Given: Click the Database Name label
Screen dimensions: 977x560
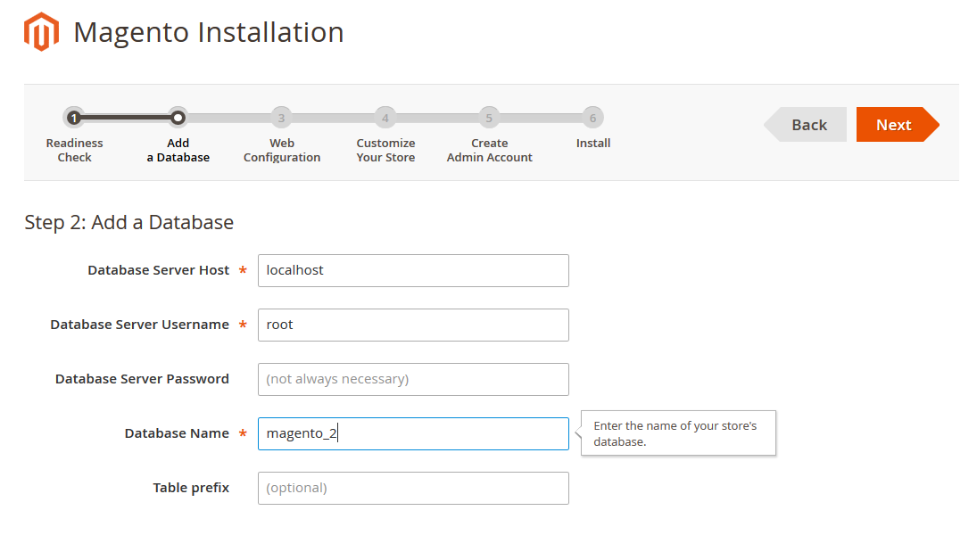Looking at the screenshot, I should 177,433.
